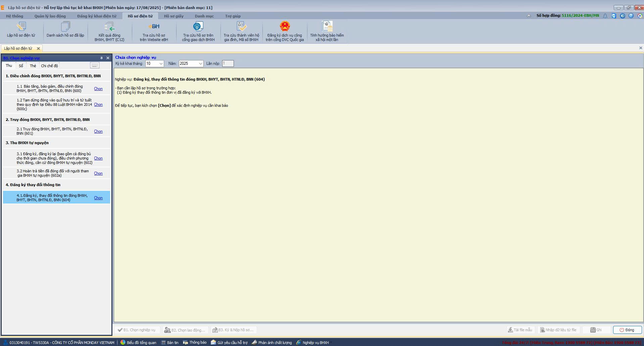Select the Chi chế độ tab
Screen dimensions: 644x346
[49, 66]
